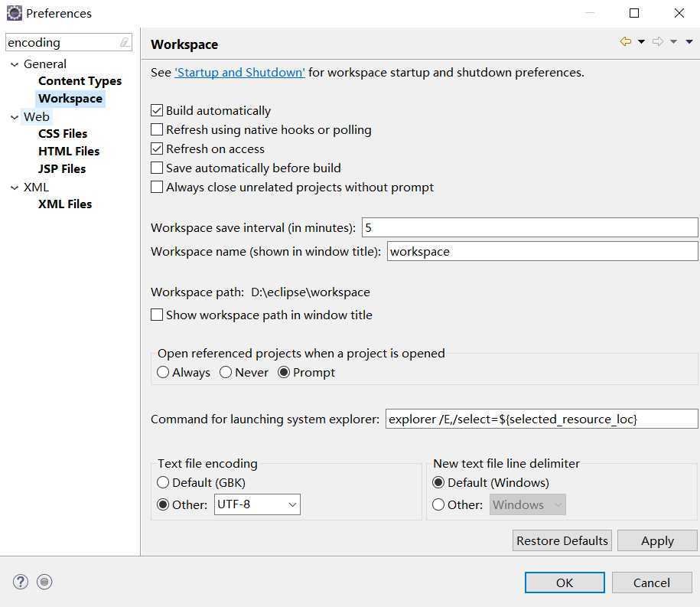Select the Always radio option
700x607 pixels.
coord(163,373)
